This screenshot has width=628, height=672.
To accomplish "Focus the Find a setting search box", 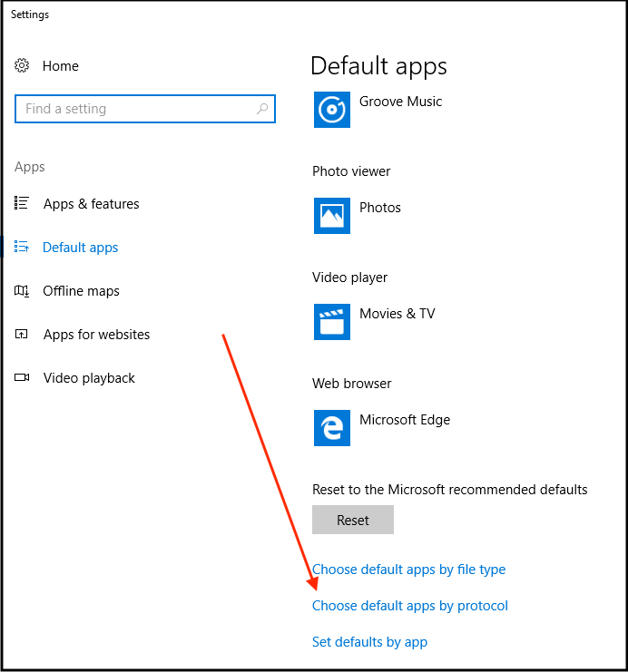I will (x=145, y=109).
